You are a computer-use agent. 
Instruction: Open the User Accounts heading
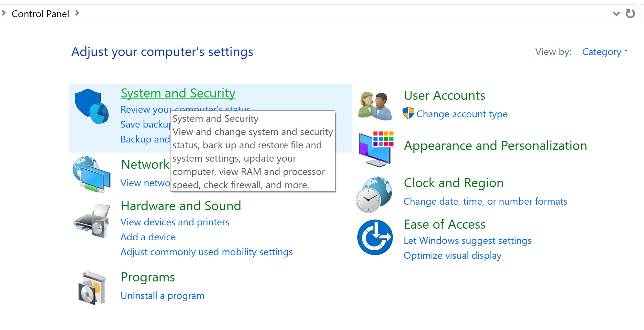click(445, 96)
